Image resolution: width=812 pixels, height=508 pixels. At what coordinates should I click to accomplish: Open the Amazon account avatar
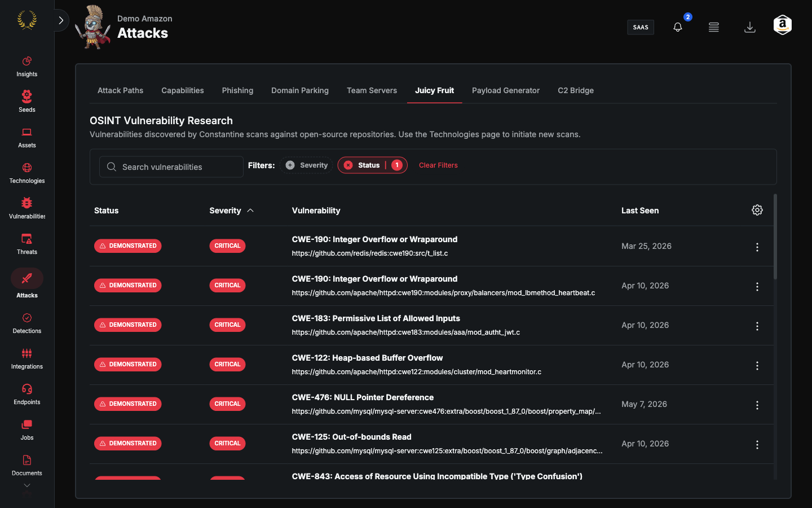783,25
